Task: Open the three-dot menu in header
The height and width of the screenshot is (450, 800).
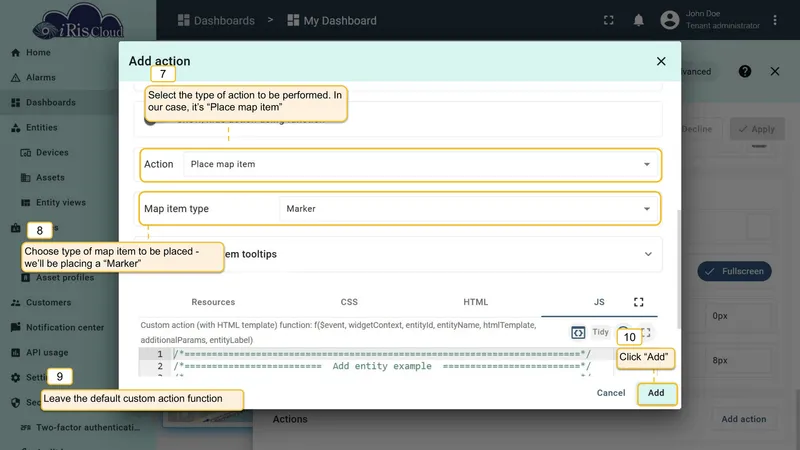Action: (774, 20)
